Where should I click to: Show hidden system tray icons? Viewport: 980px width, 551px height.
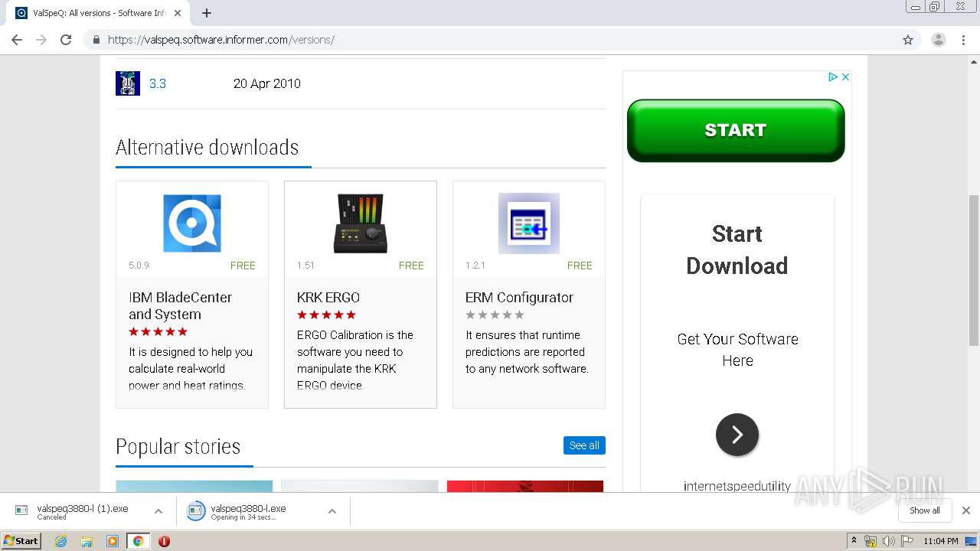click(854, 541)
